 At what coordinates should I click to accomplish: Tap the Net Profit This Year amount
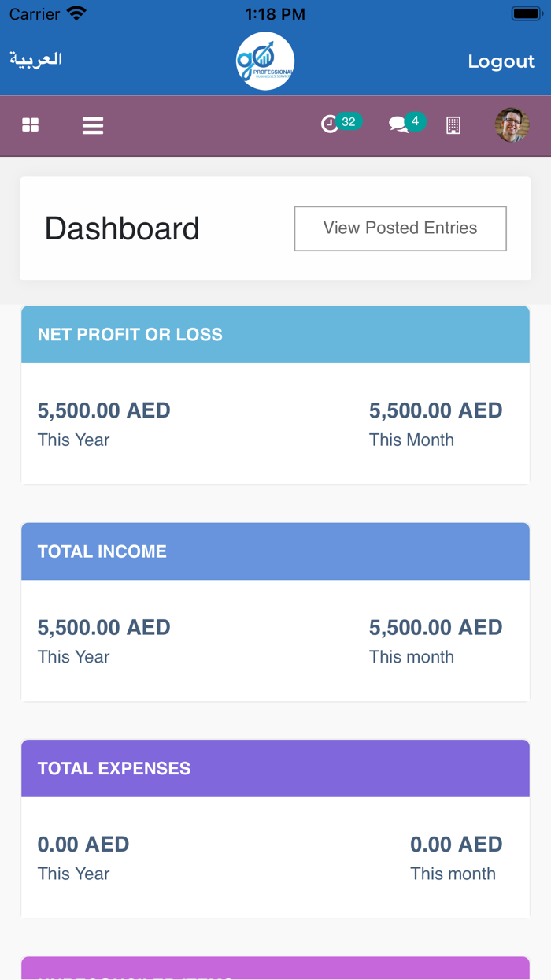point(104,410)
